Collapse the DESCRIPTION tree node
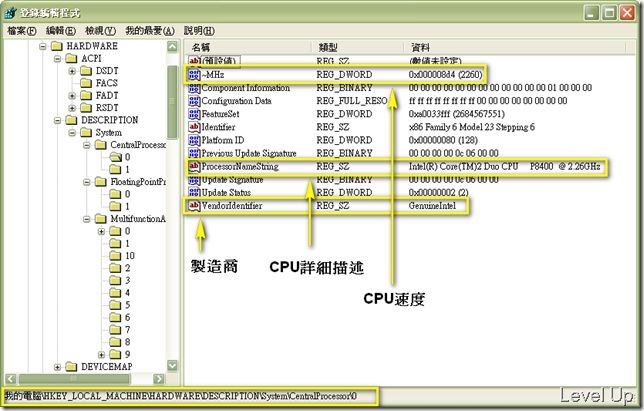The height and width of the screenshot is (411, 644). 58,120
